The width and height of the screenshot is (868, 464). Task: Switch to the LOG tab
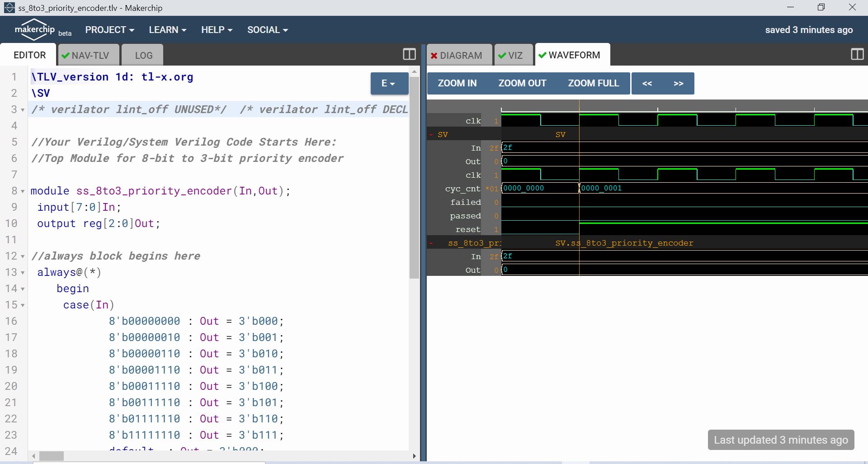click(142, 55)
